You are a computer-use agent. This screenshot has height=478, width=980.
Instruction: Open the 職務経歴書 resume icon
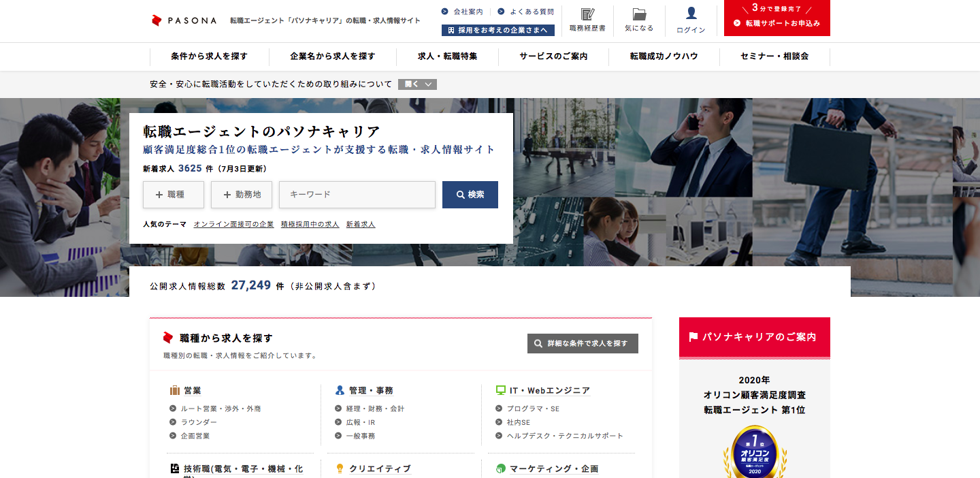pos(587,14)
